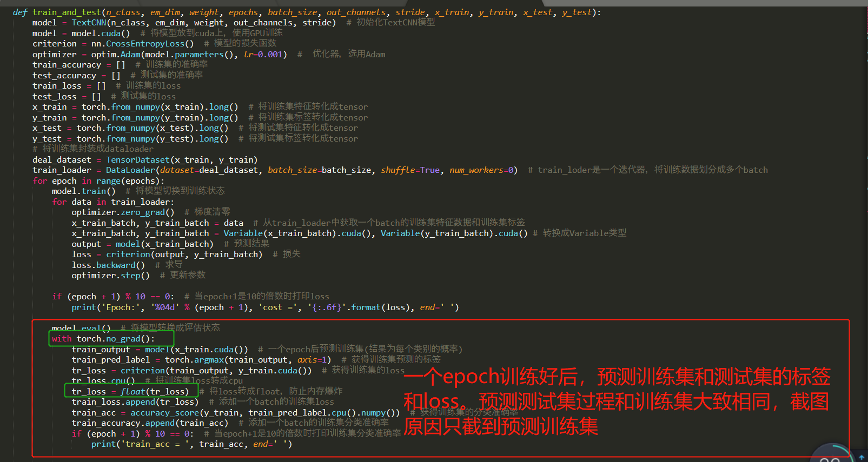Click the 'tr_loss = float(tr_loss)' line
The width and height of the screenshot is (868, 462).
207,392
